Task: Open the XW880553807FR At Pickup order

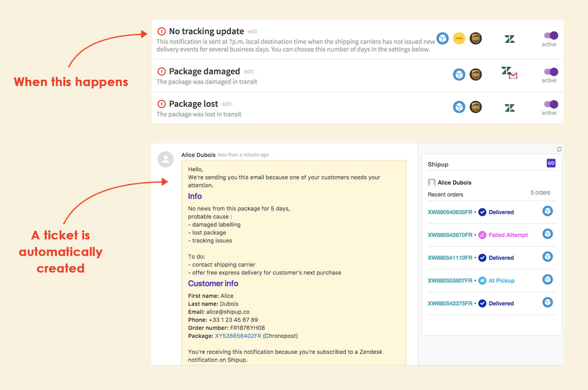Action: tap(450, 280)
